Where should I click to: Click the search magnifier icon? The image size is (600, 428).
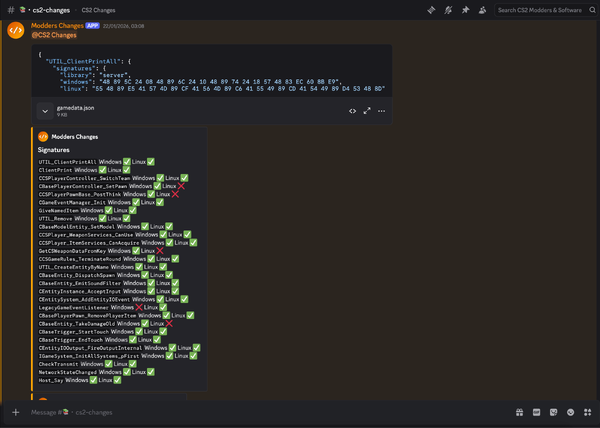(592, 10)
